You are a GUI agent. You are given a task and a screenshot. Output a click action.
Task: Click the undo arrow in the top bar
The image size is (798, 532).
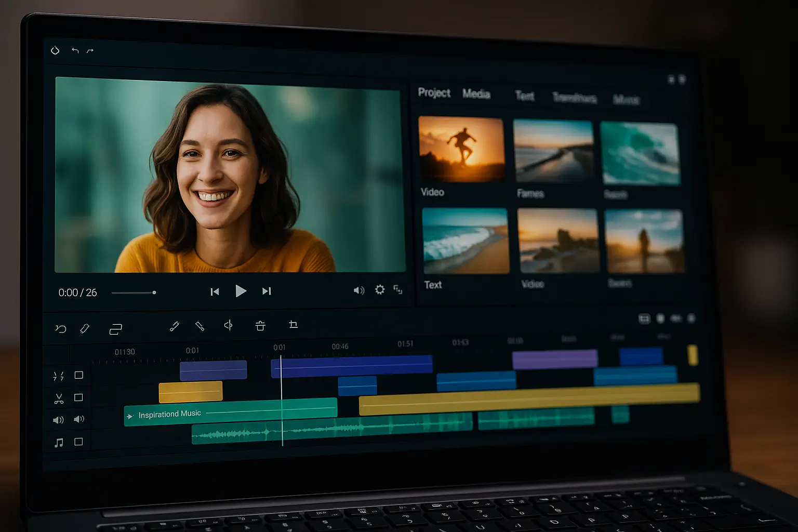tap(75, 50)
